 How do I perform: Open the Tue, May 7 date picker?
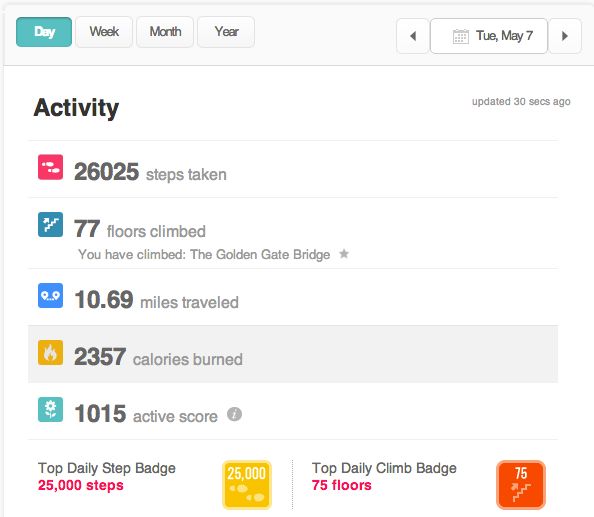click(x=489, y=36)
